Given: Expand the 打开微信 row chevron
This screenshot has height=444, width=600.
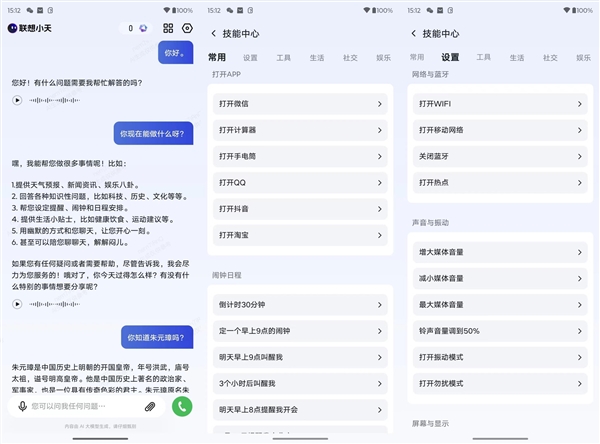Looking at the screenshot, I should pyautogui.click(x=381, y=103).
